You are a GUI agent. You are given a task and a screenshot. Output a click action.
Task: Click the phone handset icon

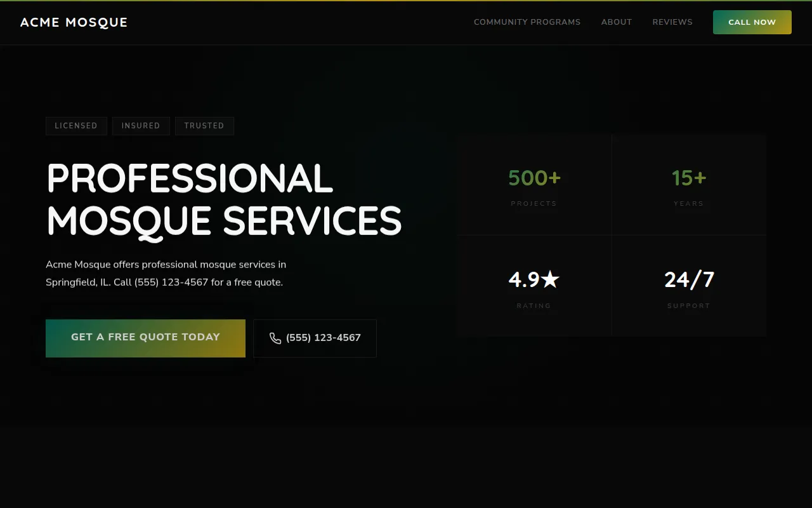pyautogui.click(x=275, y=338)
